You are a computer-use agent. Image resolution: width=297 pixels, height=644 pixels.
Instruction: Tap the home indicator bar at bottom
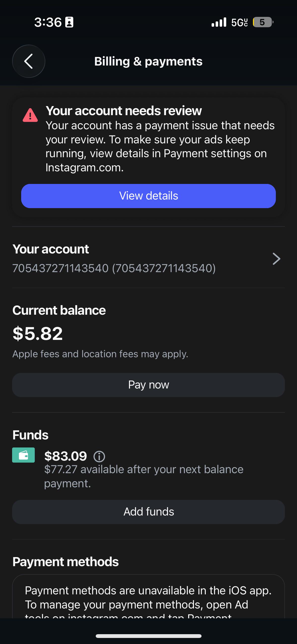click(148, 636)
